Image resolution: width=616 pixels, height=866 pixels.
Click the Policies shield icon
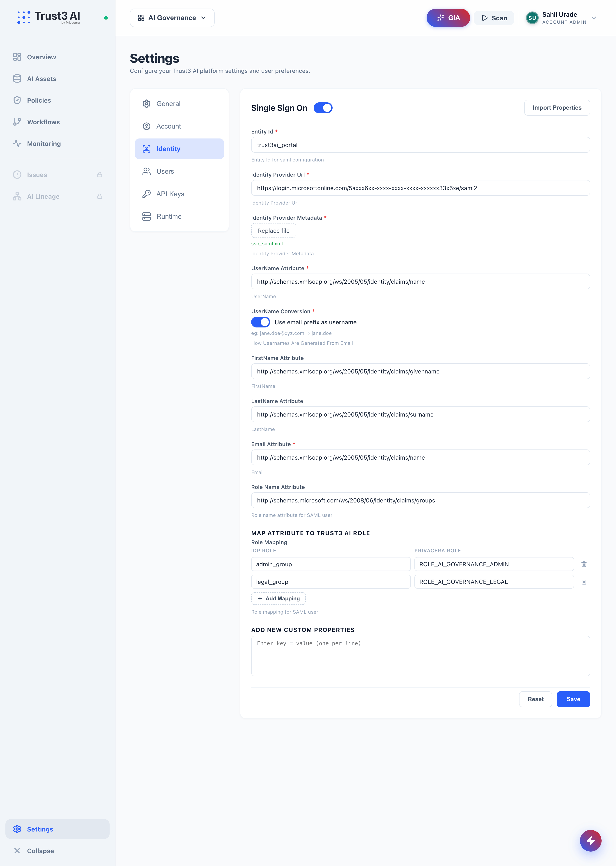pos(17,100)
